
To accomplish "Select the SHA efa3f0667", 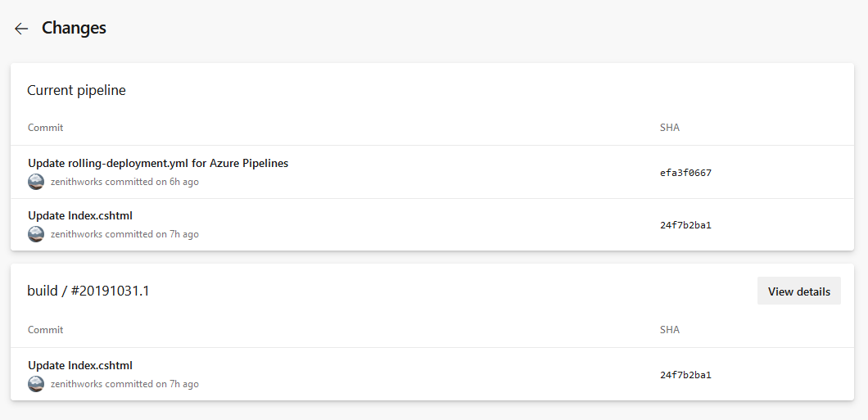I will pyautogui.click(x=685, y=173).
